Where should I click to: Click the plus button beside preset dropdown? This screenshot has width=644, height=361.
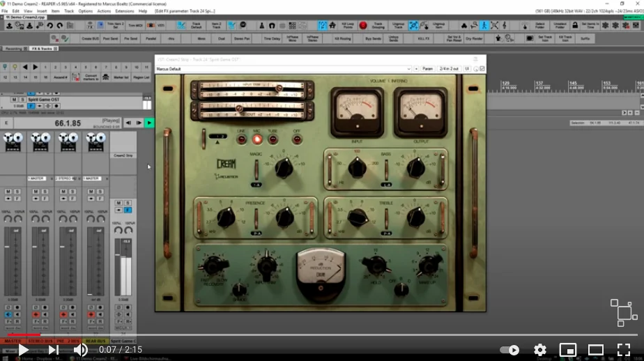pyautogui.click(x=416, y=68)
